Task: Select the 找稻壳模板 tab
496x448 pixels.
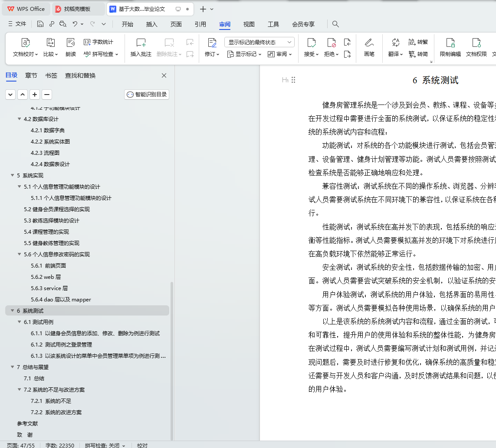Action: [78, 9]
